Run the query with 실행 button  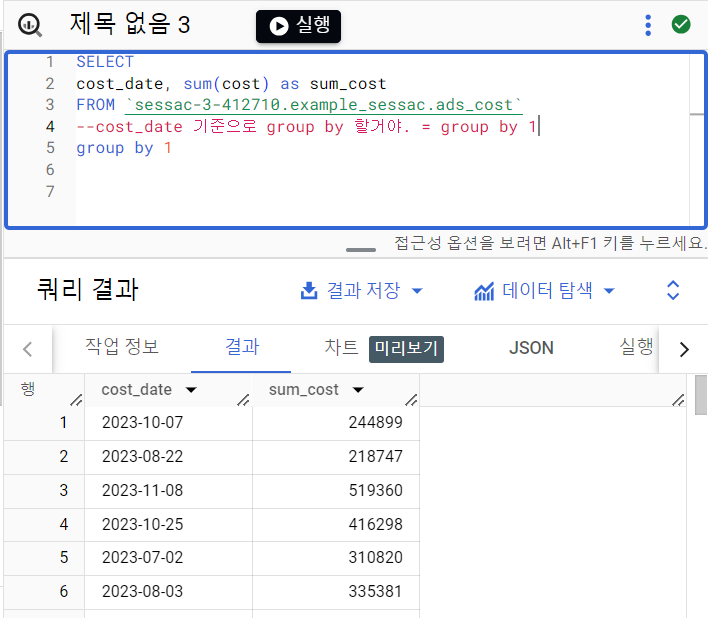(x=298, y=26)
